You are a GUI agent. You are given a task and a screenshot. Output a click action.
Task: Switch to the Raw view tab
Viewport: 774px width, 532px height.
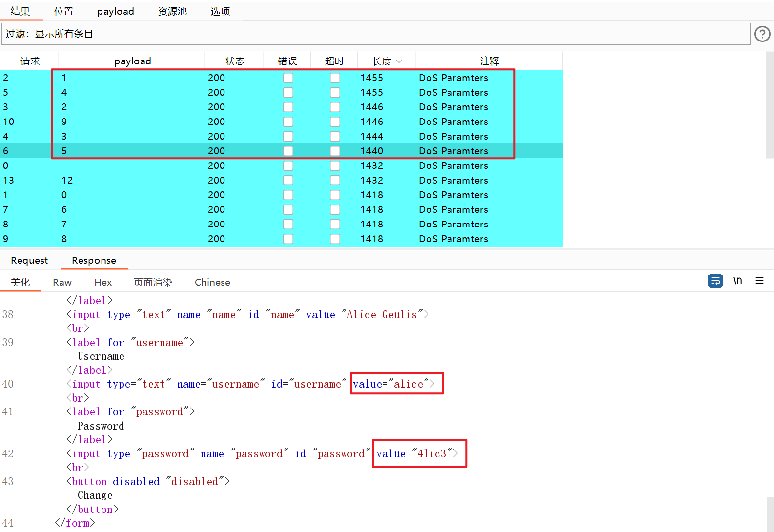coord(62,282)
